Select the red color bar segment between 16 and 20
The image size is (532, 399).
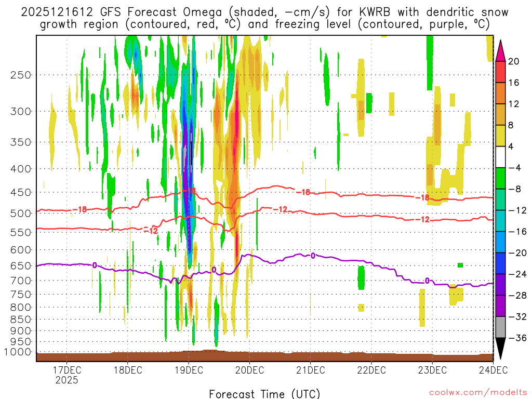[501, 72]
